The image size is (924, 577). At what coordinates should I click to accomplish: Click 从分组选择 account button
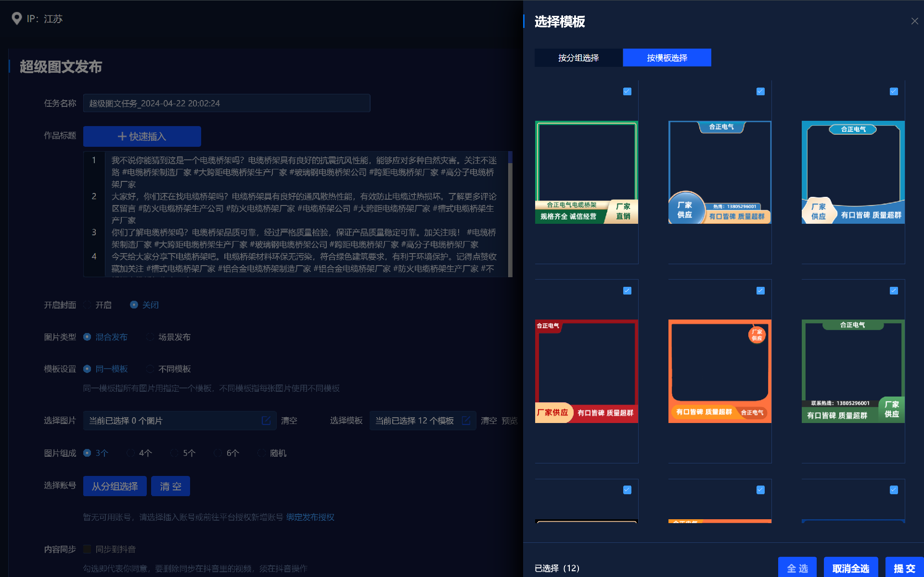[115, 486]
